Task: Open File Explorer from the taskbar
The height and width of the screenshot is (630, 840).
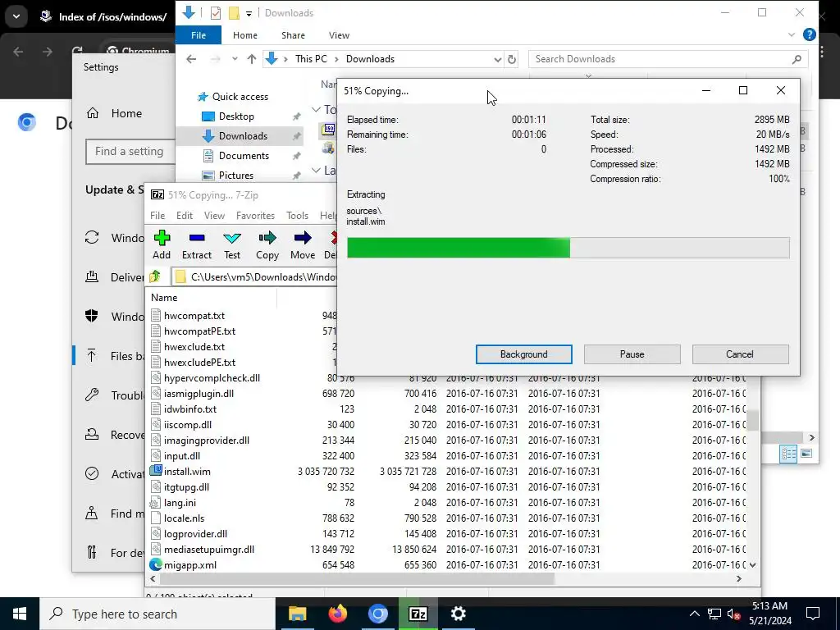Action: coord(297,614)
